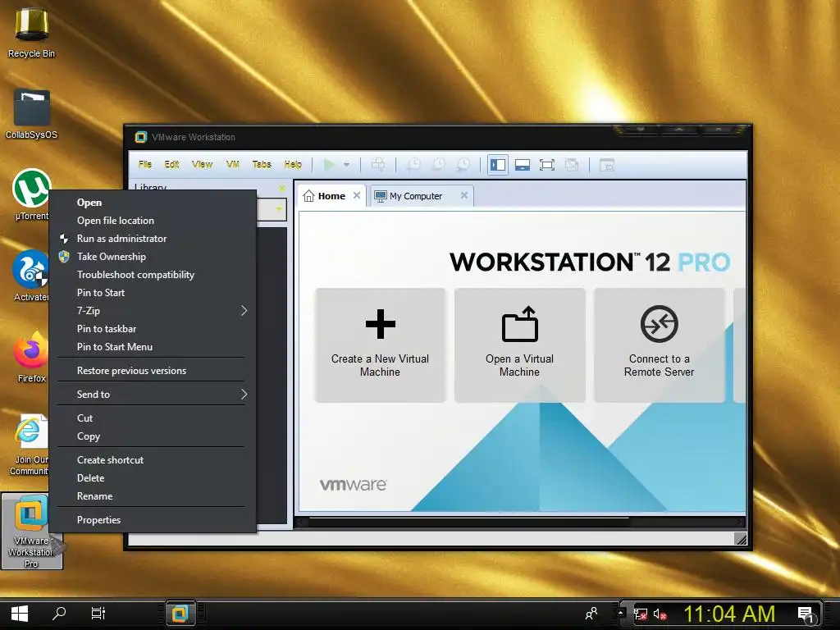Close the Home tab

click(357, 195)
